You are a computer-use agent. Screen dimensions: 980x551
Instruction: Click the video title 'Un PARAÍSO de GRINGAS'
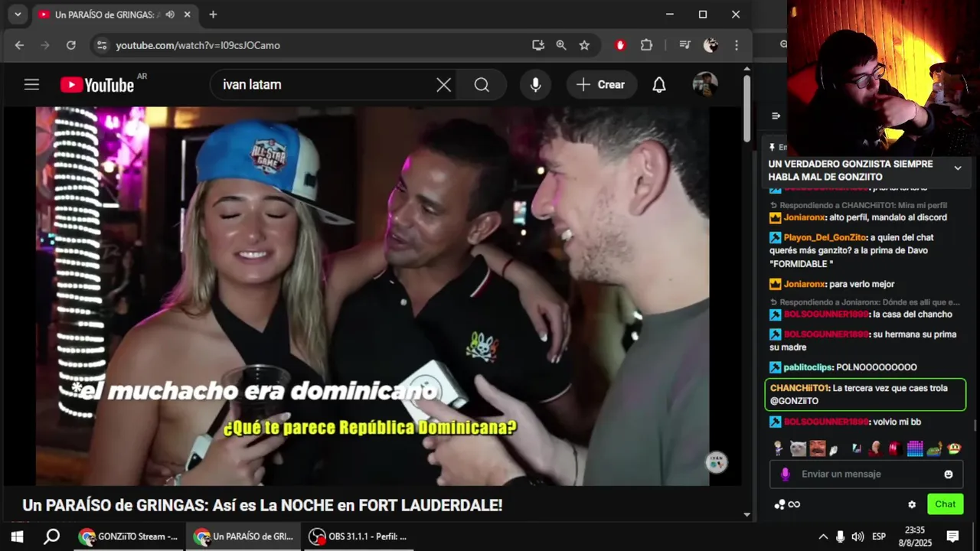click(263, 505)
